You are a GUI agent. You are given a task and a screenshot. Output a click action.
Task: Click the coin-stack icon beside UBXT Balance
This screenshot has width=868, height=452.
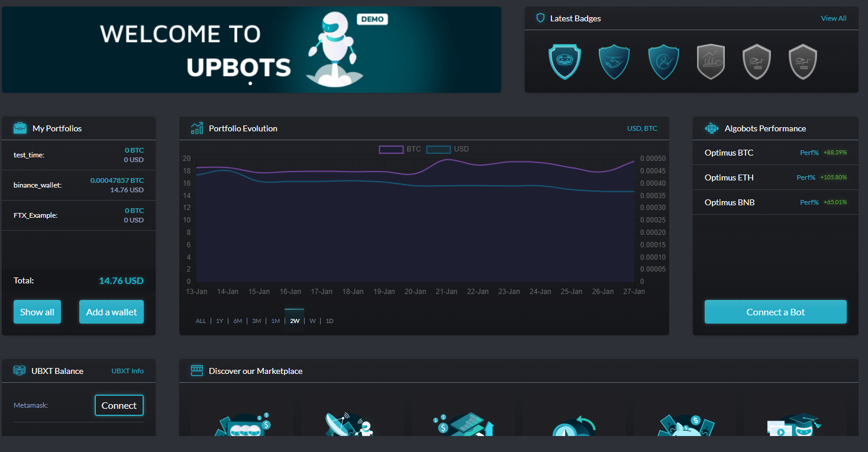pos(20,370)
